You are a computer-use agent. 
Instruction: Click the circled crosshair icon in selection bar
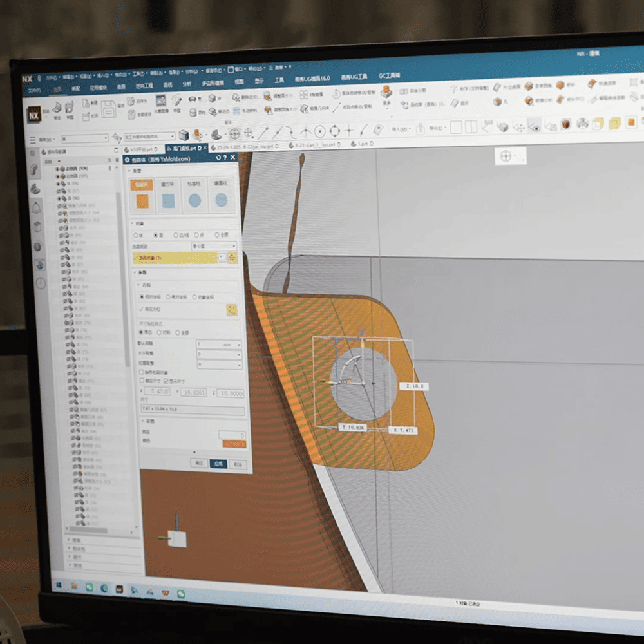click(x=234, y=133)
